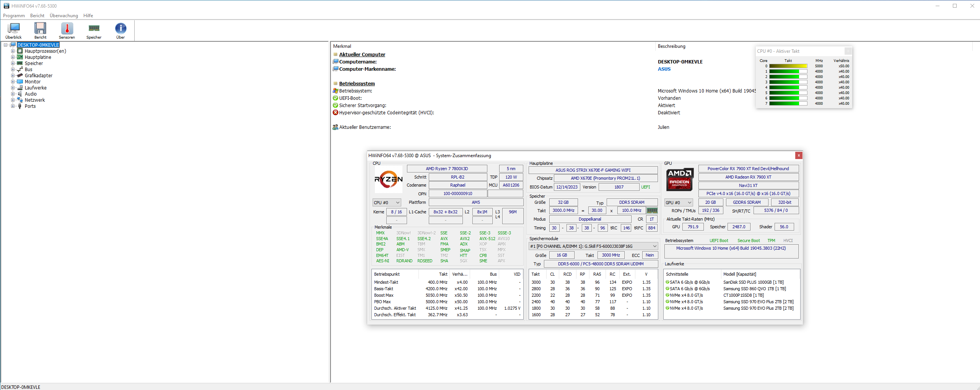Open the Überblick summary toolbar icon
The height and width of the screenshot is (390, 980).
pos(14,28)
